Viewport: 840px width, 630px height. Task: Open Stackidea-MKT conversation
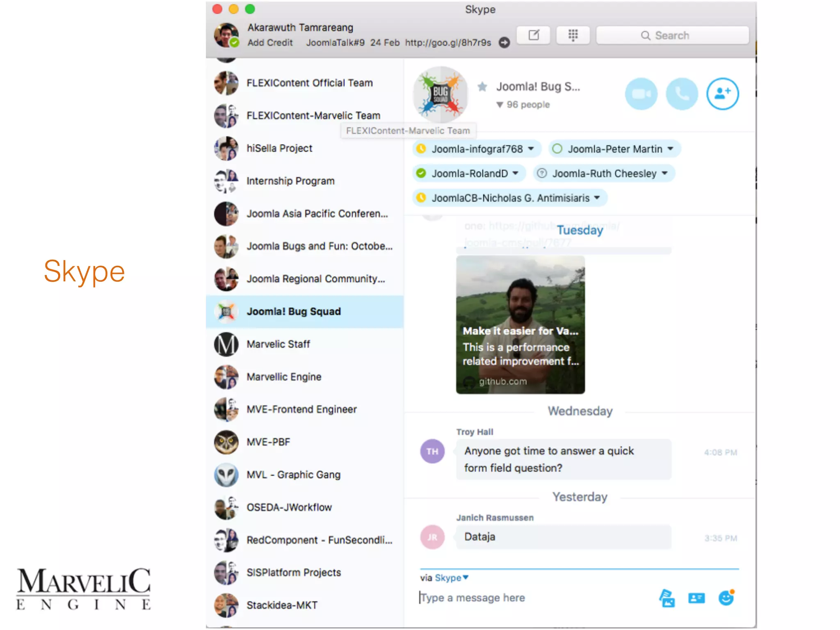click(305, 605)
